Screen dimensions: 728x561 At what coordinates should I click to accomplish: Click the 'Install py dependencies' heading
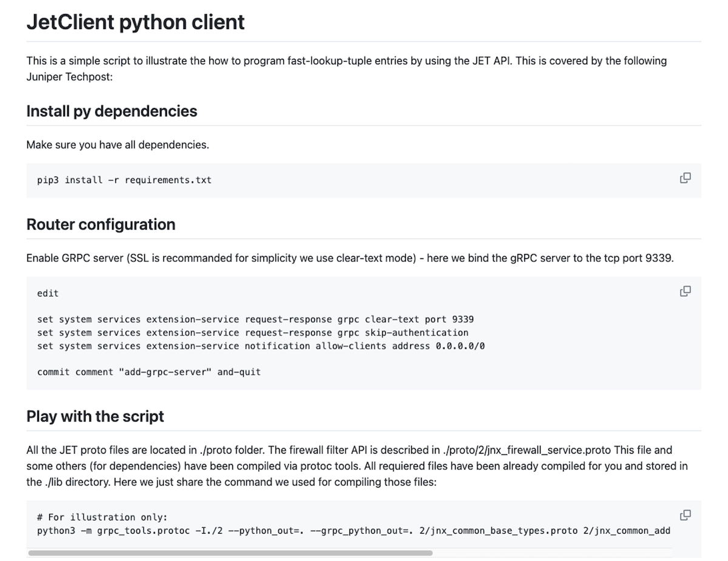pos(112,111)
